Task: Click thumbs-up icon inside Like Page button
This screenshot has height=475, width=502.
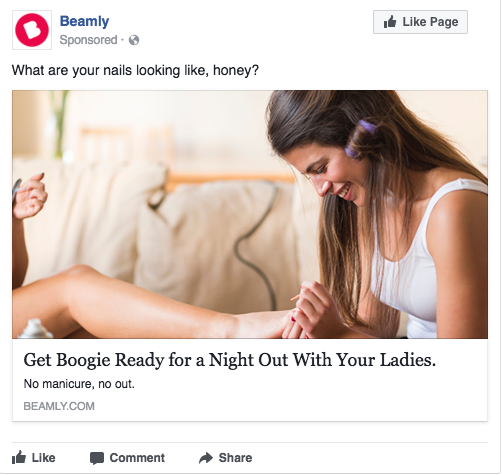Action: tap(390, 22)
